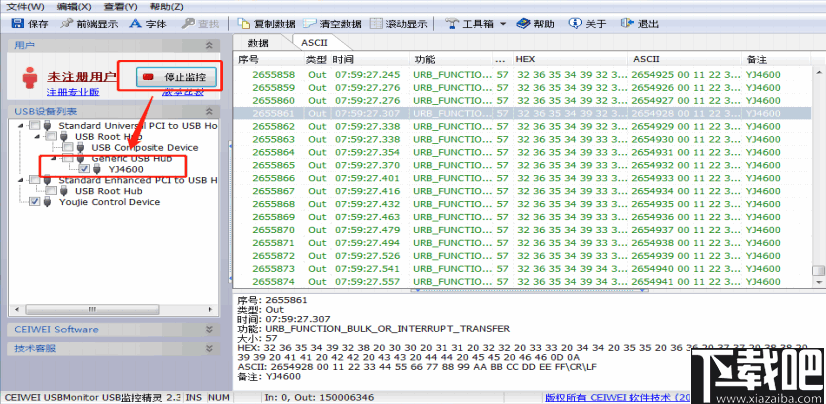Viewport: 826px width, 404px height.
Task: Click the Youjie Control Device USB icon
Action: pyautogui.click(x=47, y=202)
